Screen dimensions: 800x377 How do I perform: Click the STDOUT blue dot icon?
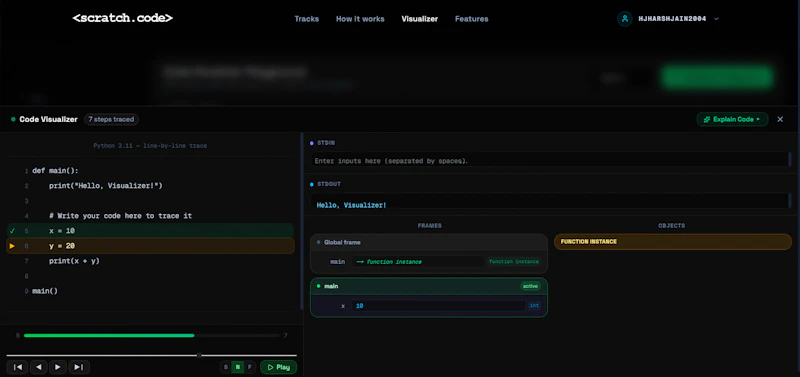[x=312, y=184]
